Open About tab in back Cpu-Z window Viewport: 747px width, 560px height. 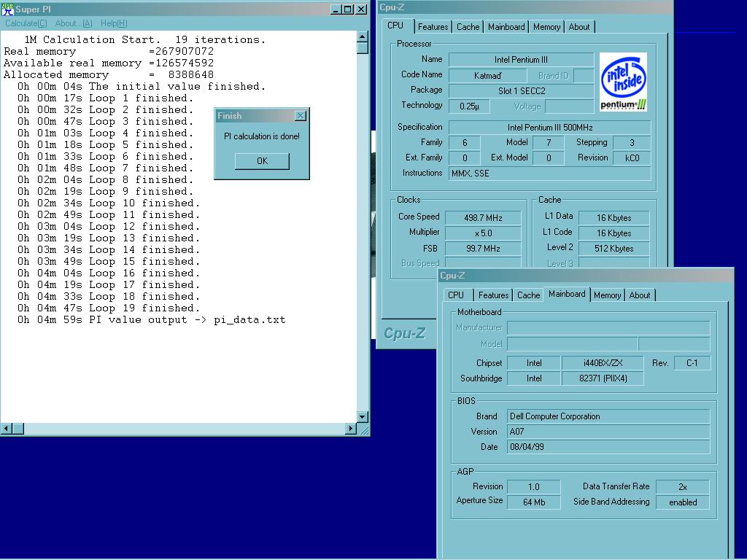click(x=579, y=27)
